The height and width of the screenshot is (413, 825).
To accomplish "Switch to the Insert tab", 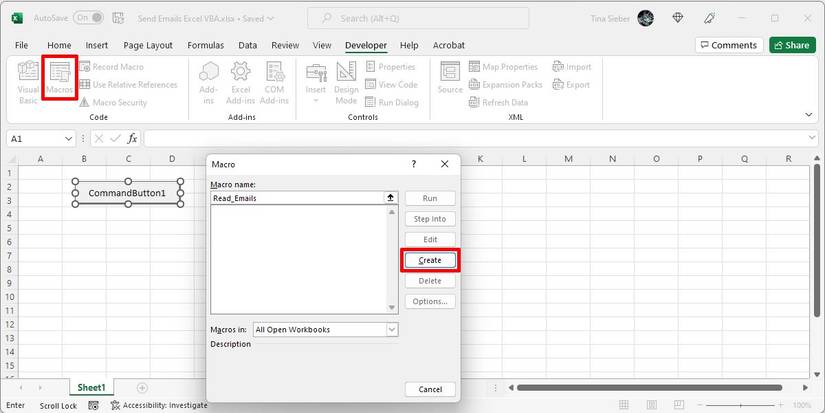I will tap(97, 45).
